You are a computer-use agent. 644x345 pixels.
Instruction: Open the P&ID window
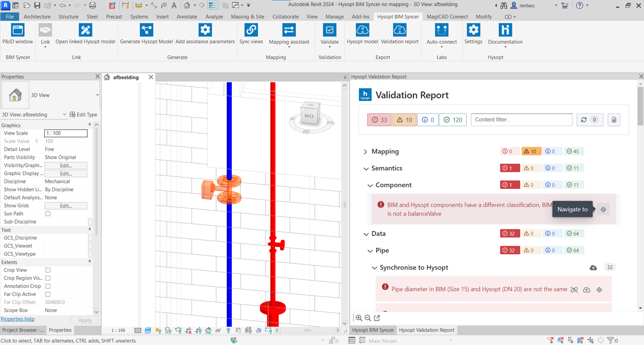click(x=18, y=35)
